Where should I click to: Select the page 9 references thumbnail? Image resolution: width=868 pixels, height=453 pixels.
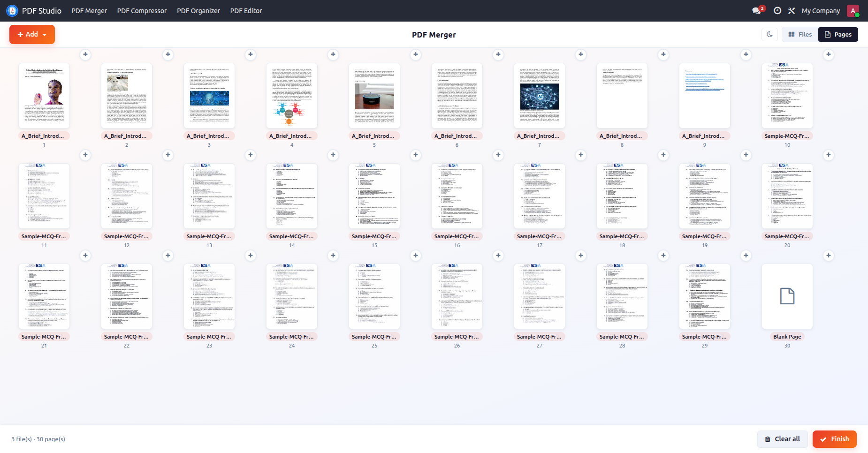705,96
